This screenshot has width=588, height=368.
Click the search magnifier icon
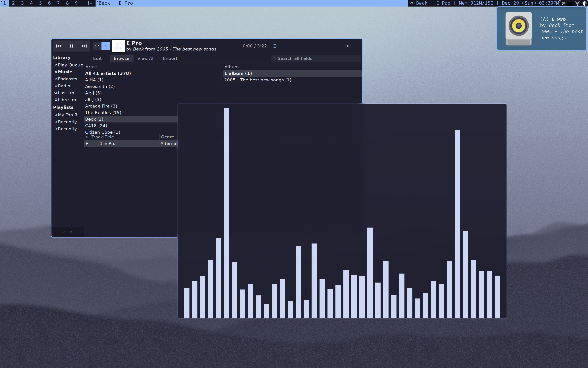tap(275, 58)
